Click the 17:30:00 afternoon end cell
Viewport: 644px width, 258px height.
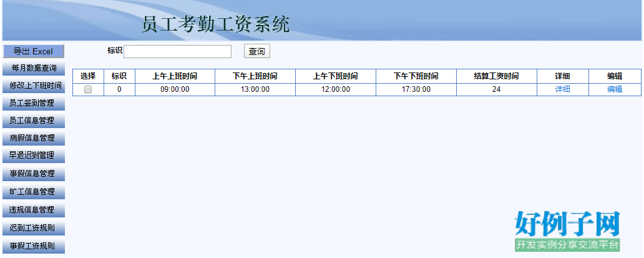(416, 89)
